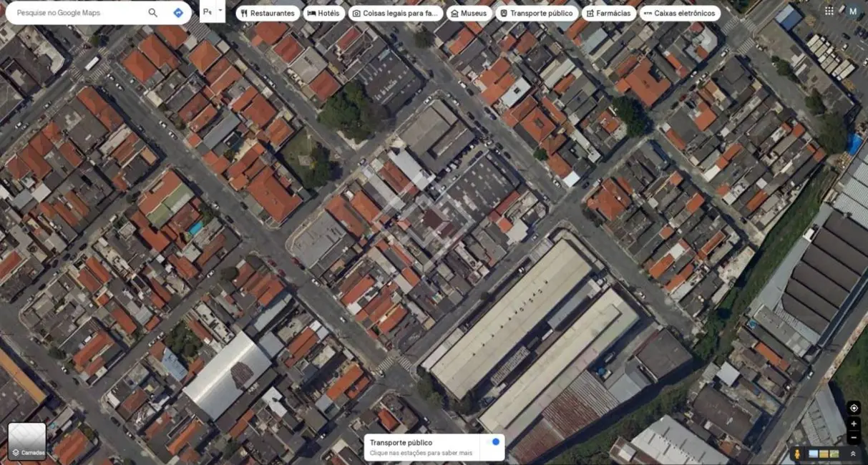This screenshot has height=465, width=868.
Task: Select the Transporte público category chip
Action: (536, 13)
